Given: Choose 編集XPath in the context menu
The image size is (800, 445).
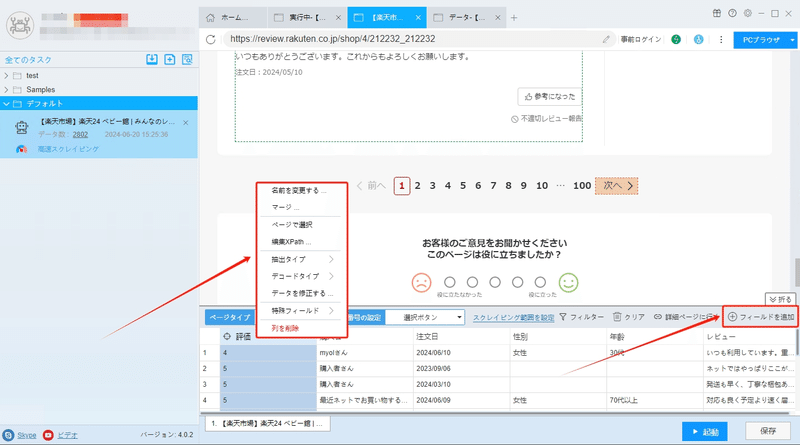Looking at the screenshot, I should point(291,242).
